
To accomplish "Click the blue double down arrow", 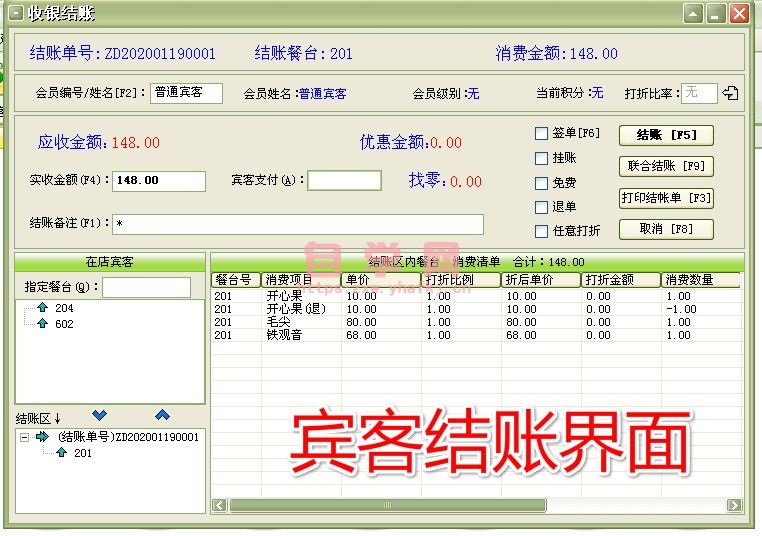I will click(x=98, y=415).
